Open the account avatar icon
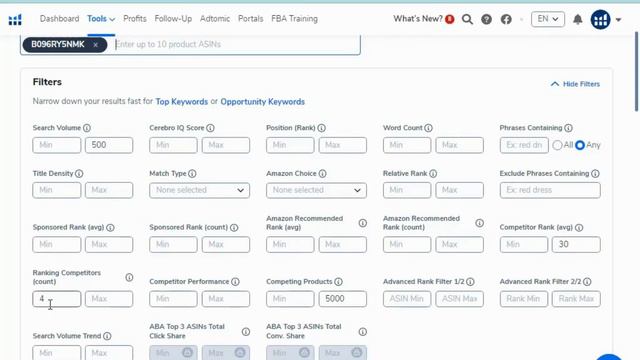Viewport: 640px width, 360px height. point(600,19)
